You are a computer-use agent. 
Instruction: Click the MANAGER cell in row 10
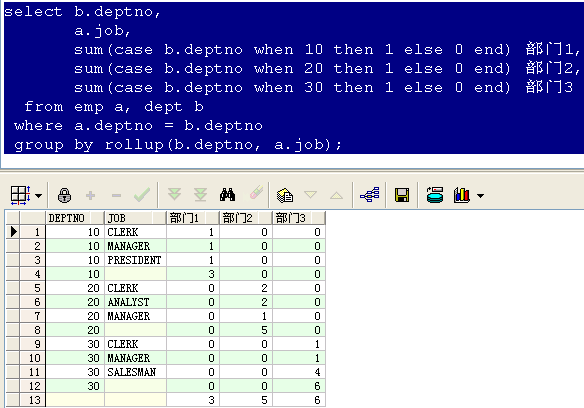136,358
